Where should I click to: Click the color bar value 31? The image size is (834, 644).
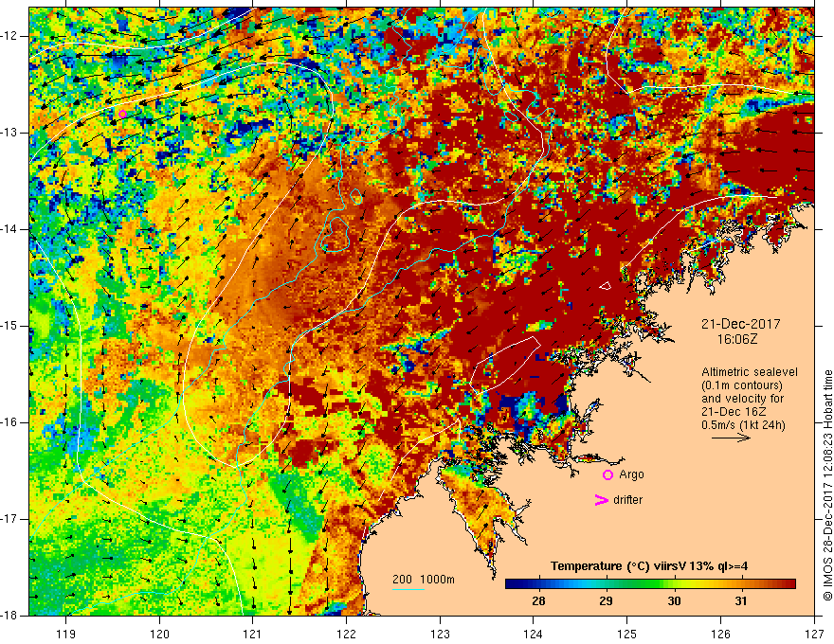coord(741,601)
